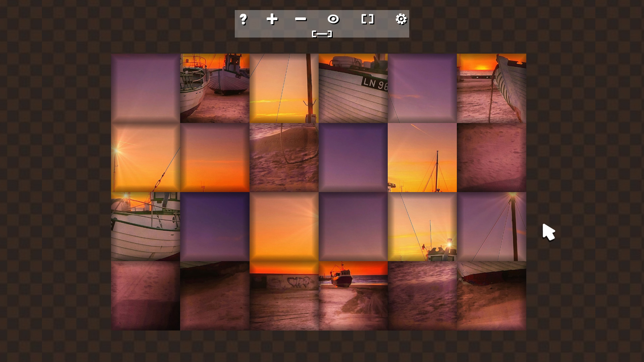Click the tile with red fishing boat at sea

coord(353,296)
